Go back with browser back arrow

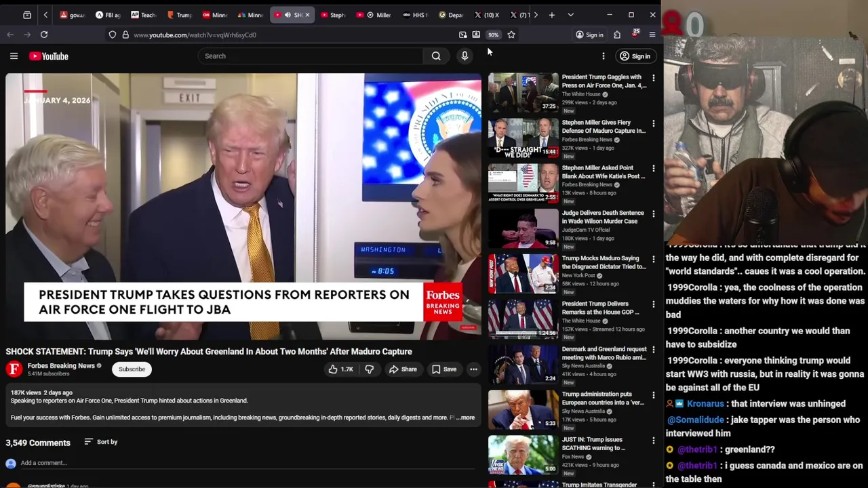[10, 35]
